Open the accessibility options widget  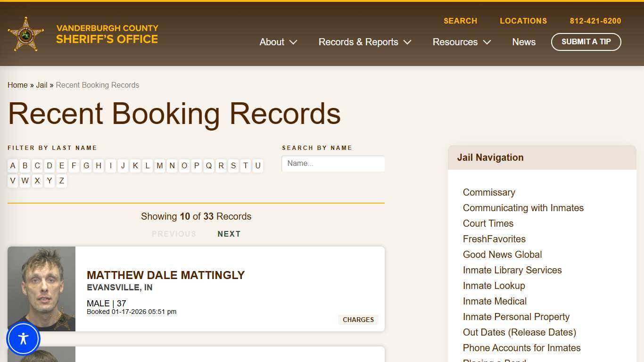(23, 338)
